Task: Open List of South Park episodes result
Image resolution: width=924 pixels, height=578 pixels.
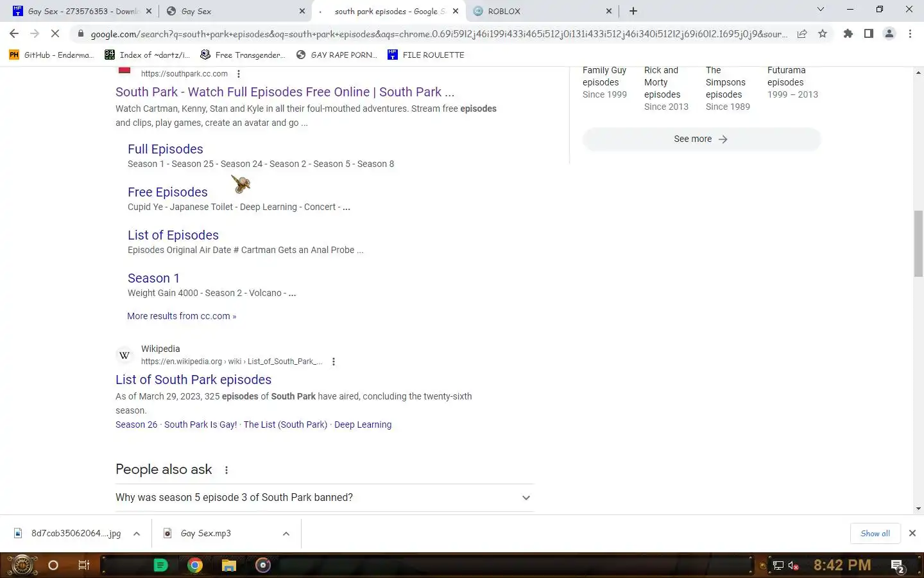Action: pyautogui.click(x=193, y=380)
